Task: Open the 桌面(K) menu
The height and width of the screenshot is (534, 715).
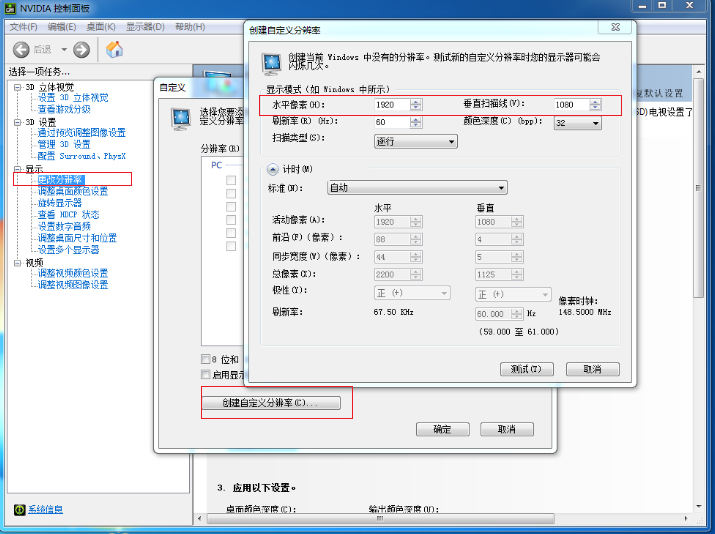Action: [x=101, y=27]
